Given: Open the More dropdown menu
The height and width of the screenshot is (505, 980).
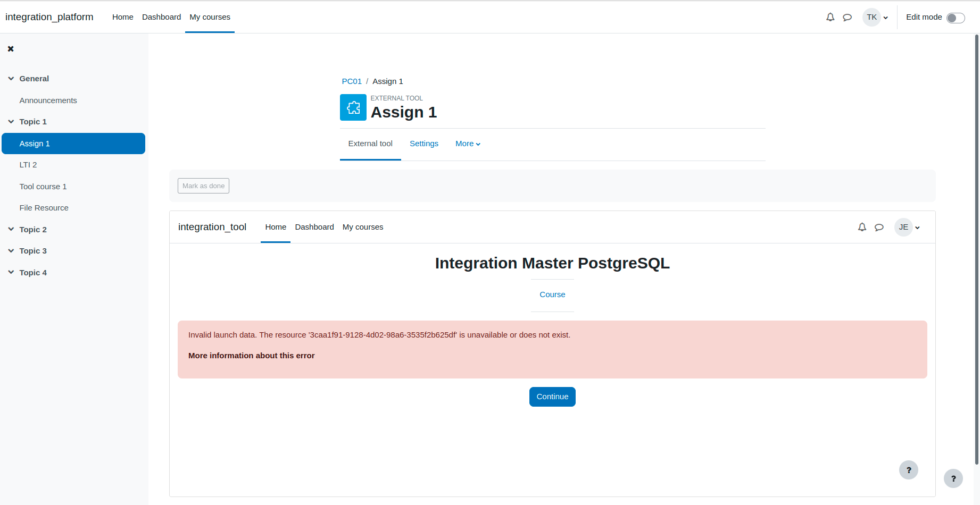Looking at the screenshot, I should (x=468, y=144).
